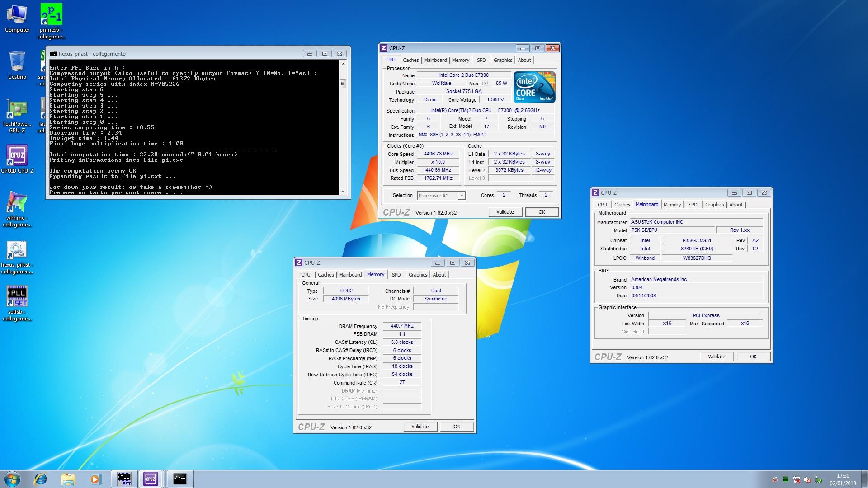The width and height of the screenshot is (868, 488).
Task: Click OK in the Memory window
Action: click(457, 427)
